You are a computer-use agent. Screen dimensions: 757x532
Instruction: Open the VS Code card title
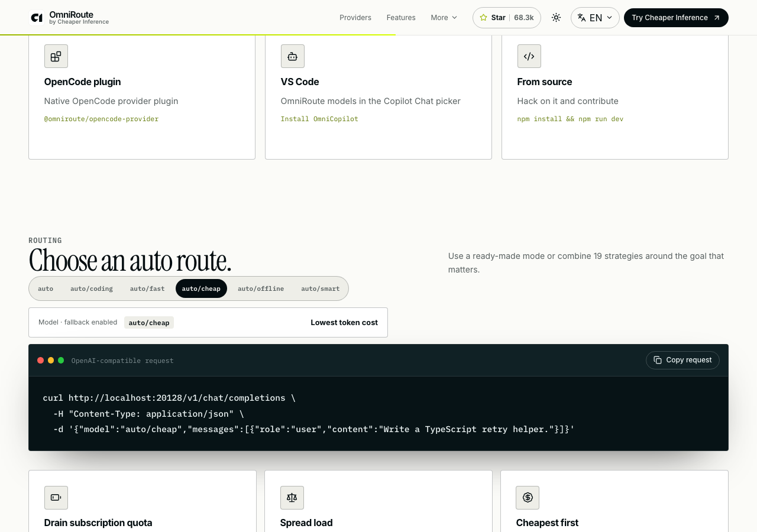point(300,82)
